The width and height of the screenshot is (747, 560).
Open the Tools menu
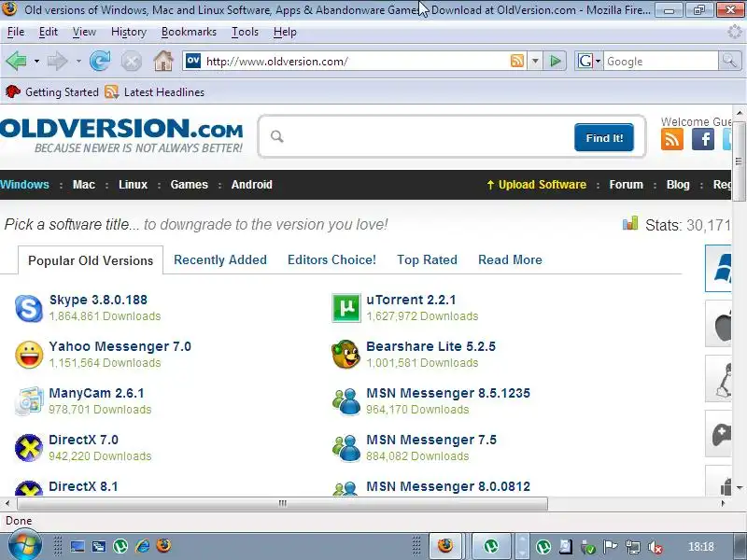coord(245,32)
